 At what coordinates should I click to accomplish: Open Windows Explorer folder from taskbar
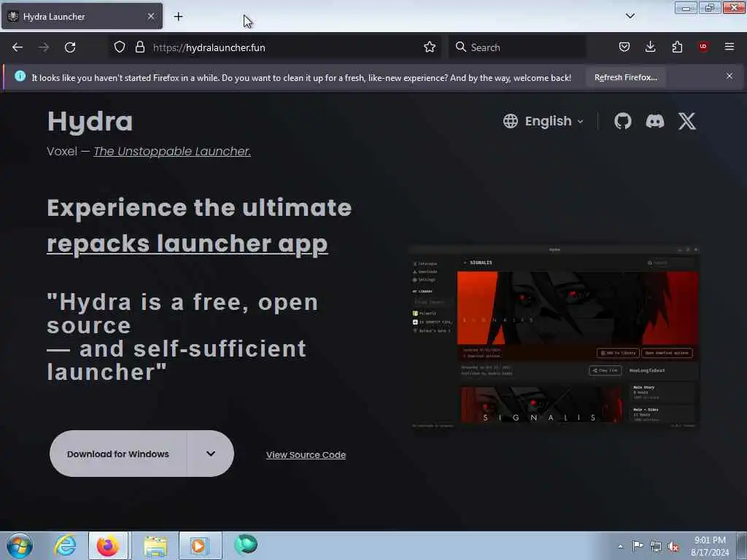155,545
